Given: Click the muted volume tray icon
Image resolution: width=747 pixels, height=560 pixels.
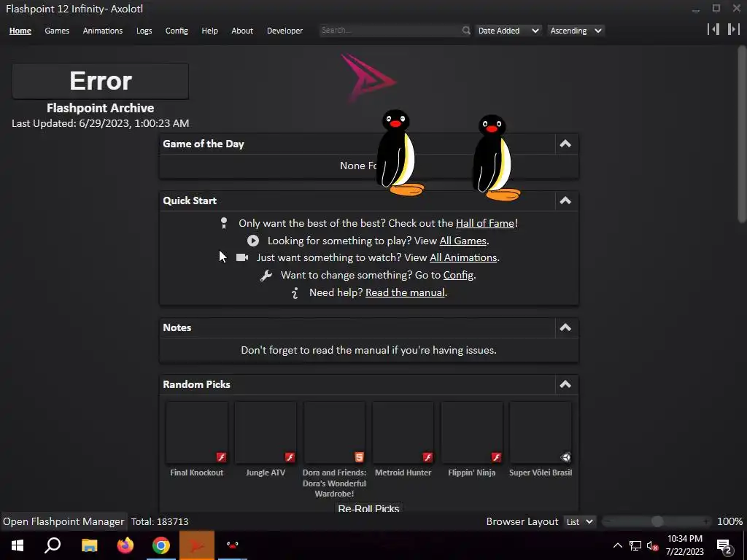Looking at the screenshot, I should (x=653, y=546).
